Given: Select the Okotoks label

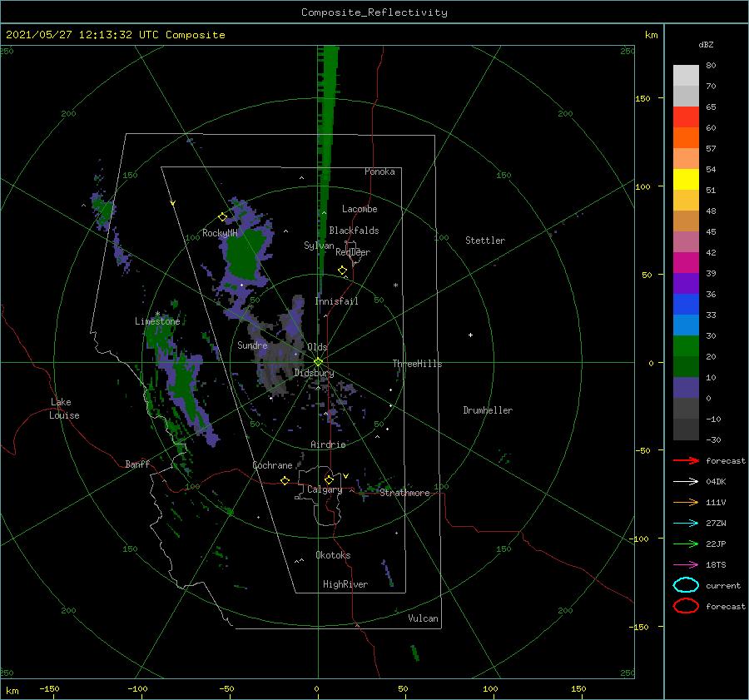Looking at the screenshot, I should [333, 555].
